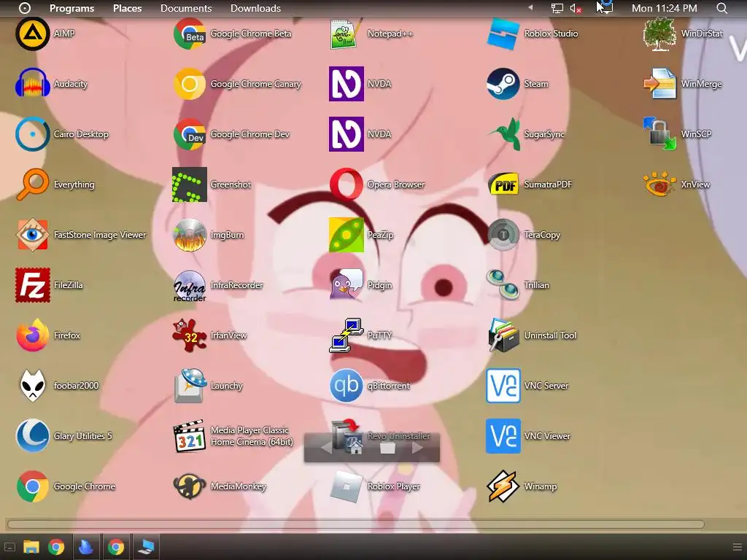
Task: Open VNC Server icon
Action: click(x=503, y=386)
